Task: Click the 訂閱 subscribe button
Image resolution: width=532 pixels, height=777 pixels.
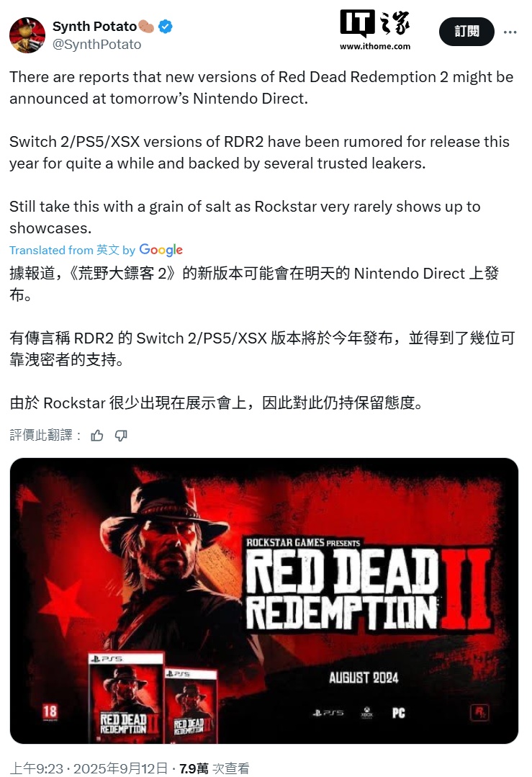Action: click(466, 31)
